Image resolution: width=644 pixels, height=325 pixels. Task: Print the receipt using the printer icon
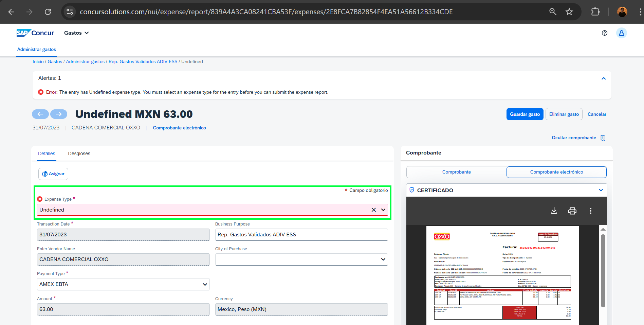[x=572, y=211]
